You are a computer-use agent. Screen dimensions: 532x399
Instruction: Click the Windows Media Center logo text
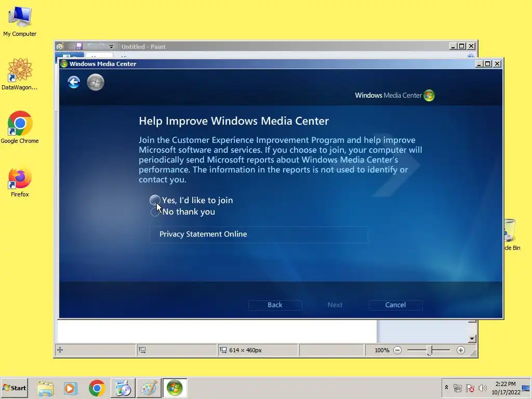(x=388, y=96)
